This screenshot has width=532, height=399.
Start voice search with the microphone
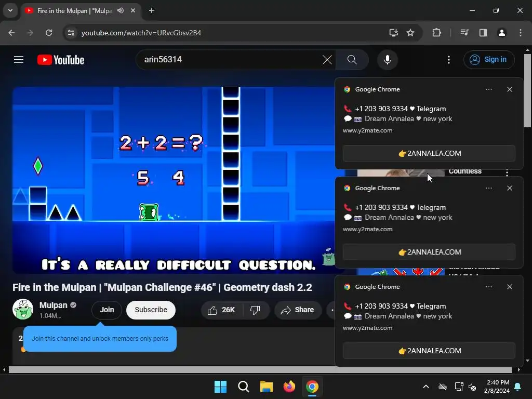pos(387,60)
